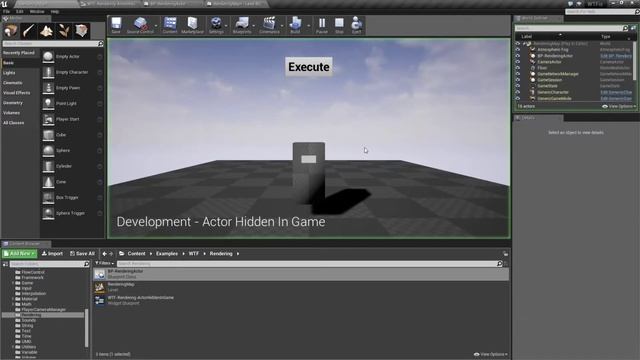Screen dimensions: 640x360
Task: Click the Edit BP-Rendering link
Action: click(616, 56)
